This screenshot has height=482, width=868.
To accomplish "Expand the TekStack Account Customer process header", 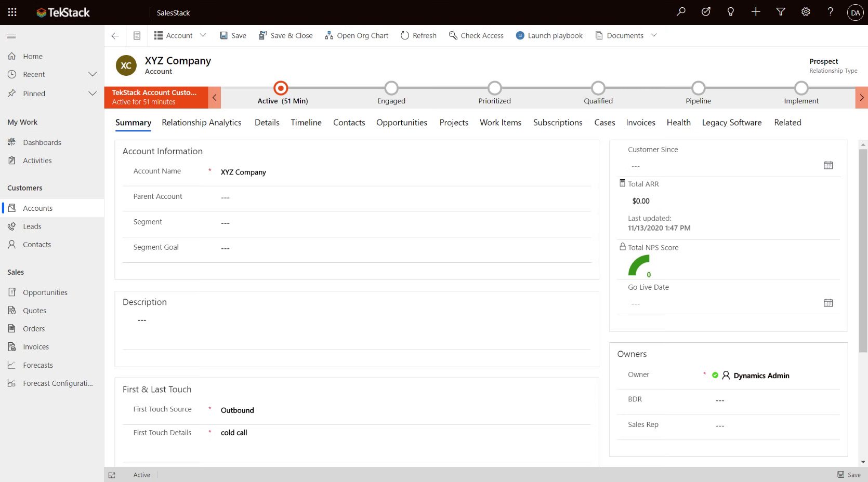I will (x=156, y=97).
